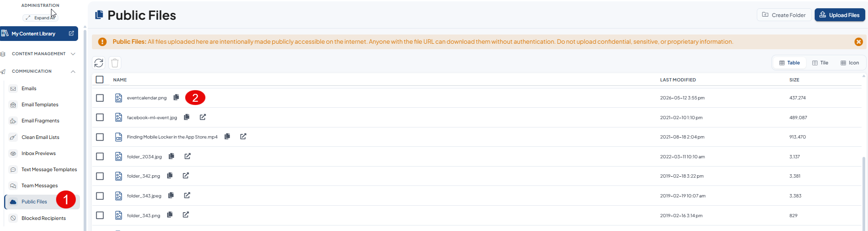The image size is (868, 231).
Task: Click Expand All in sidebar
Action: click(40, 17)
